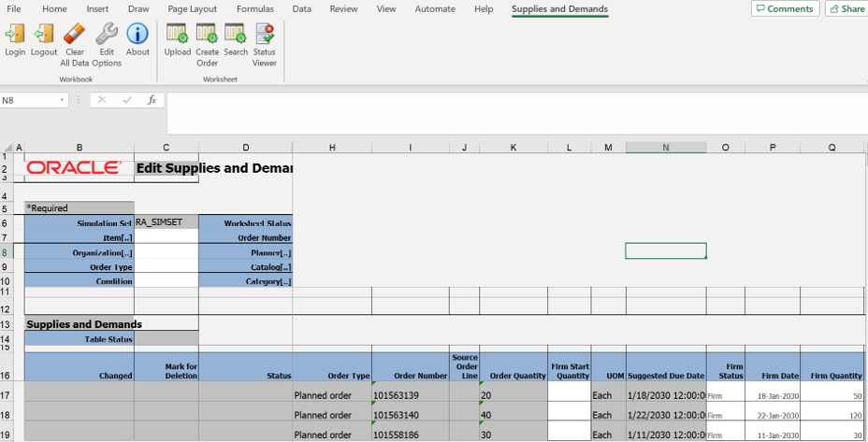Click the Table Status label cell
Image resolution: width=868 pixels, height=442 pixels.
pyautogui.click(x=80, y=338)
